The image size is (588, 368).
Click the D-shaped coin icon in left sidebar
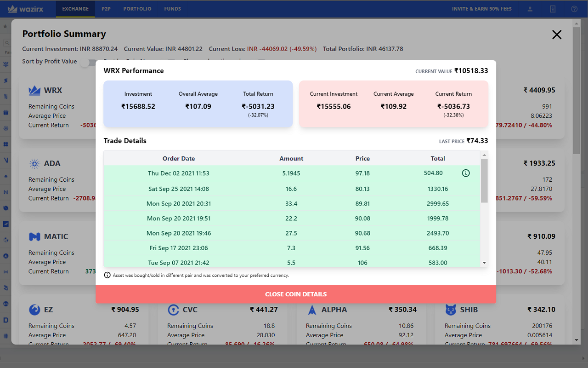6,320
